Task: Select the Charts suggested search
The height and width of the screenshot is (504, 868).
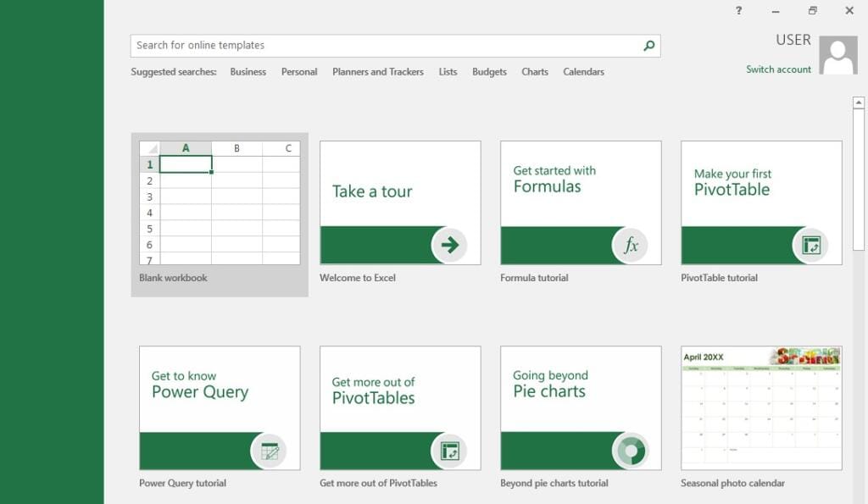Action: click(x=535, y=72)
